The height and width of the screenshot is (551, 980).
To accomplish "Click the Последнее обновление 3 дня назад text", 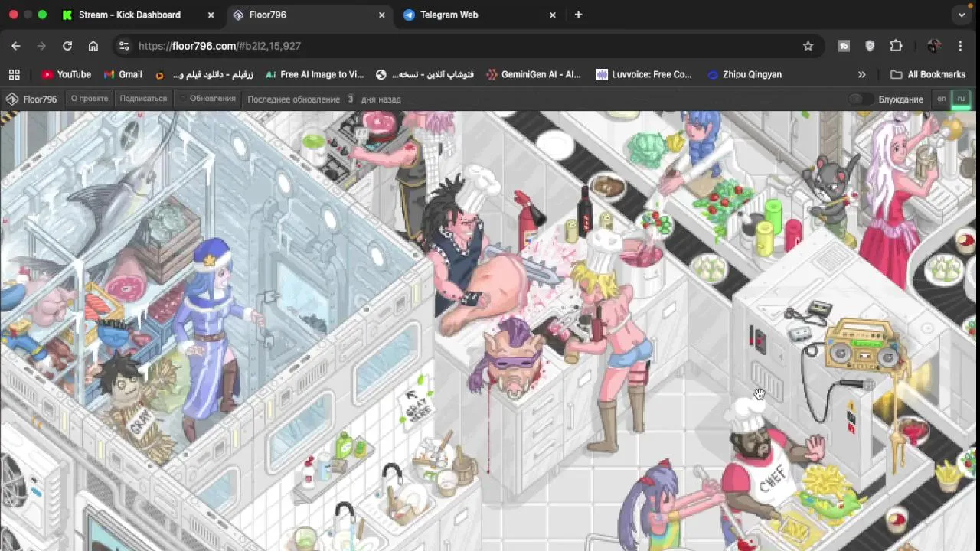I will pyautogui.click(x=324, y=99).
